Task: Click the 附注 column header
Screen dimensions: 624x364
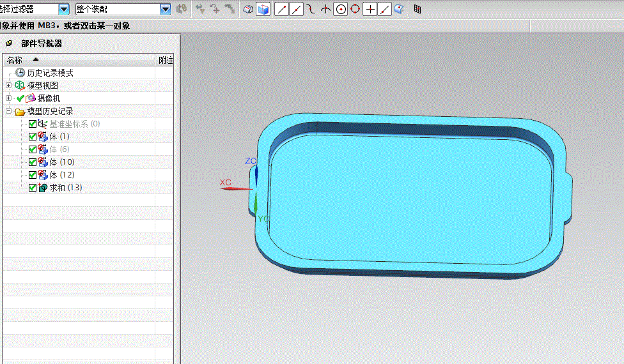Action: coord(165,60)
